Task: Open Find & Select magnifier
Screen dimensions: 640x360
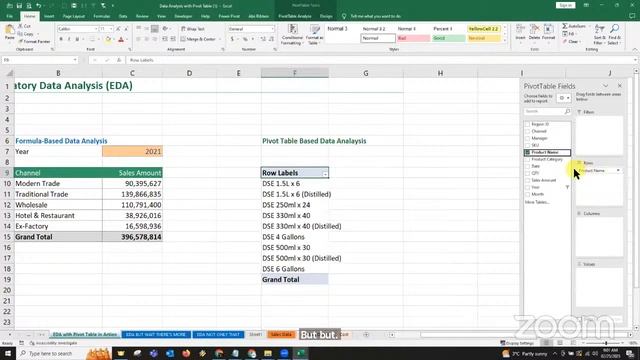Action: 614,34
